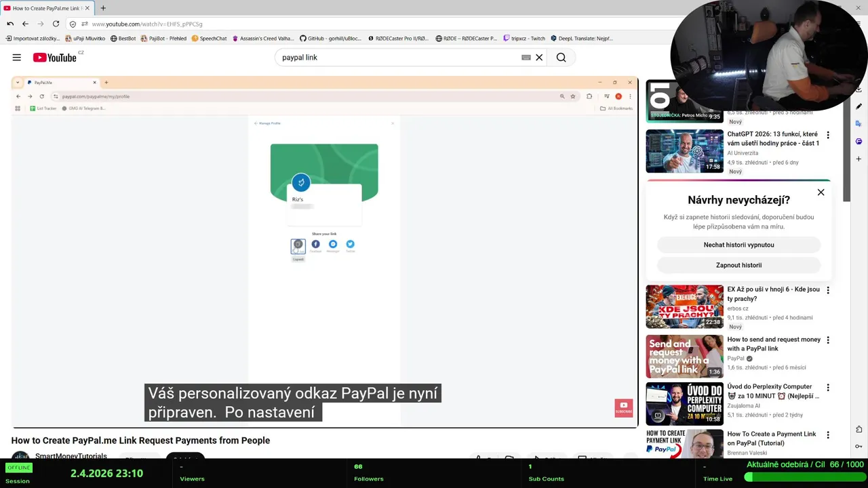The image size is (868, 488).
Task: Open the BestBot bookmark
Action: click(x=123, y=39)
